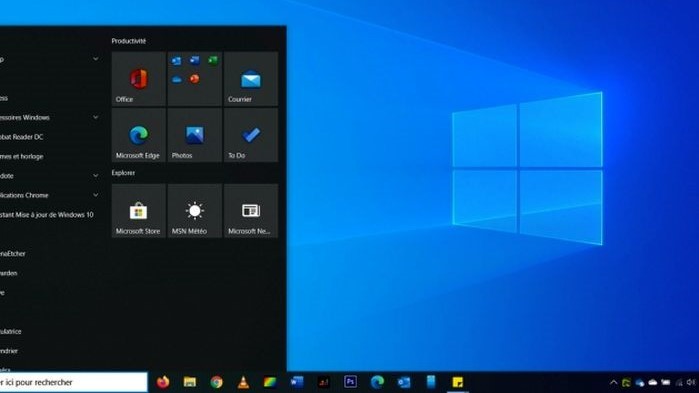Launch Firefox from the taskbar

163,382
